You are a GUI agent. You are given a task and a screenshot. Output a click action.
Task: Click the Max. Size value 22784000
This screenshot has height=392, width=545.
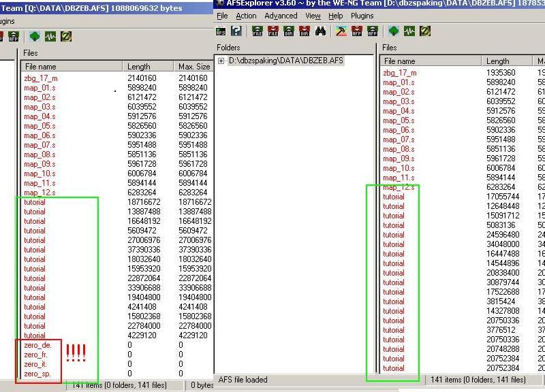coord(195,326)
